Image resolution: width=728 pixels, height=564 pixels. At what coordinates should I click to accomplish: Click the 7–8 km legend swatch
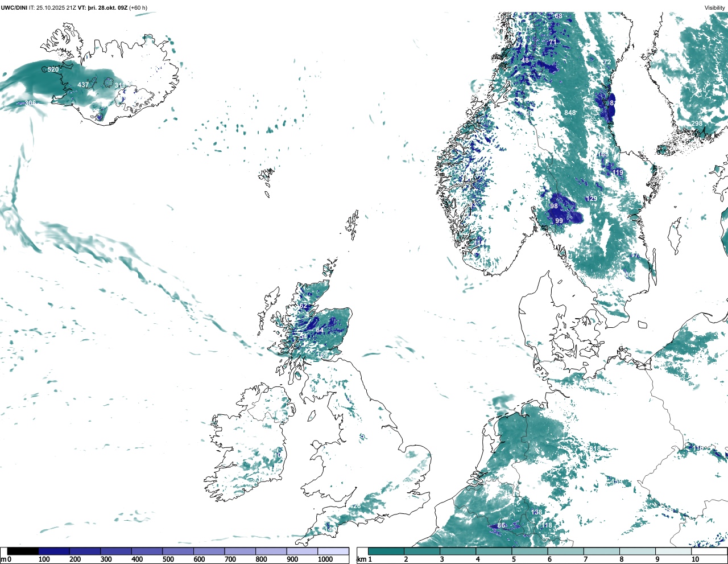(x=601, y=551)
